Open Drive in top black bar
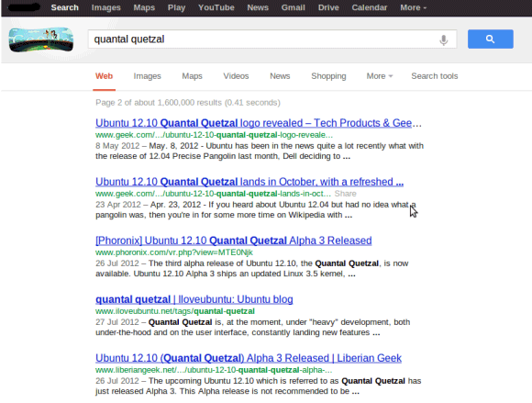Screen dimensions: 532x403 [x=328, y=7]
